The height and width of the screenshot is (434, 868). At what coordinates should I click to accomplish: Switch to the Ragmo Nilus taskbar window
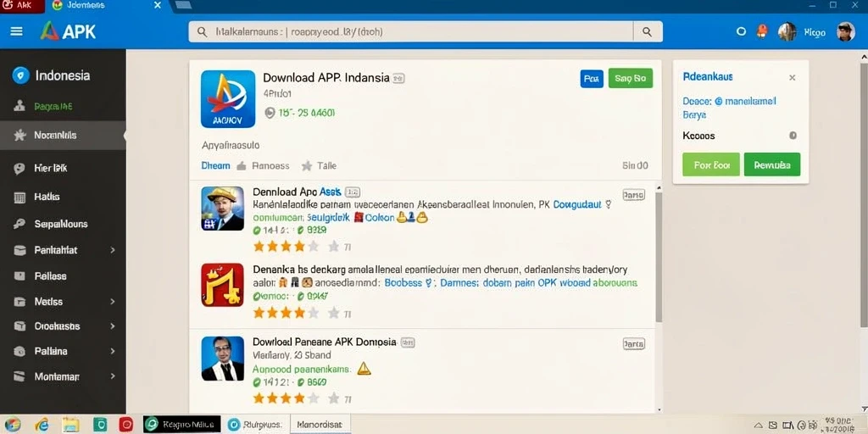coord(182,425)
